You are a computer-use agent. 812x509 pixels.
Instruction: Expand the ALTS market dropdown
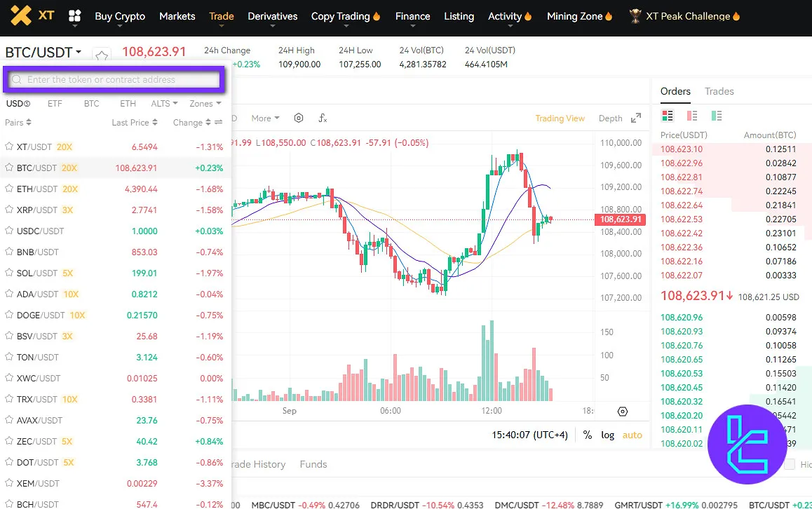(164, 104)
